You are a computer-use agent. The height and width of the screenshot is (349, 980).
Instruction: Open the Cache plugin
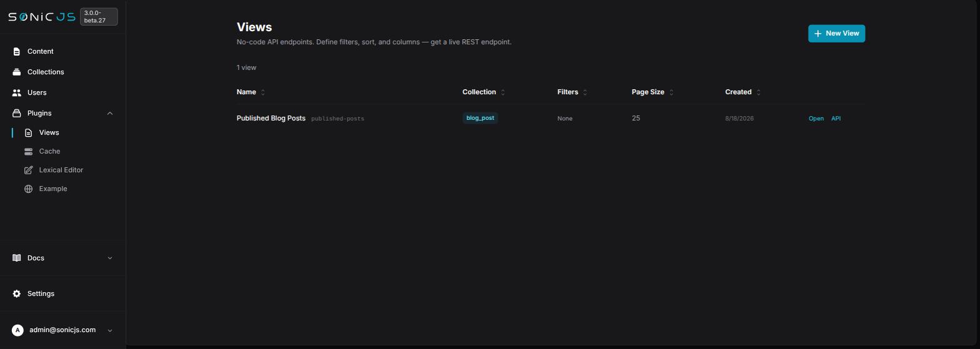[x=49, y=151]
